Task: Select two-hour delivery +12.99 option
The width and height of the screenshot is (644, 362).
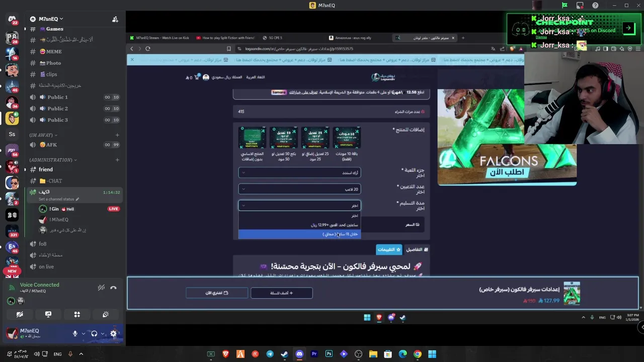Action: point(299,225)
